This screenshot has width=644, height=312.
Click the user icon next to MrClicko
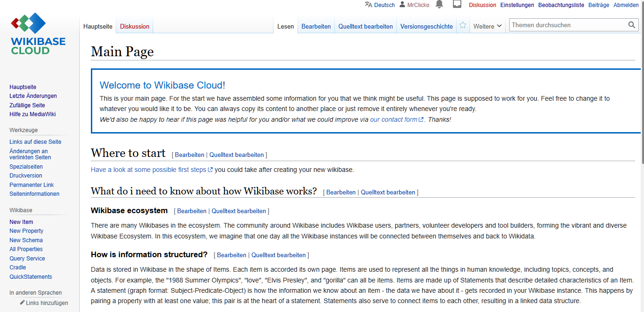(x=402, y=5)
